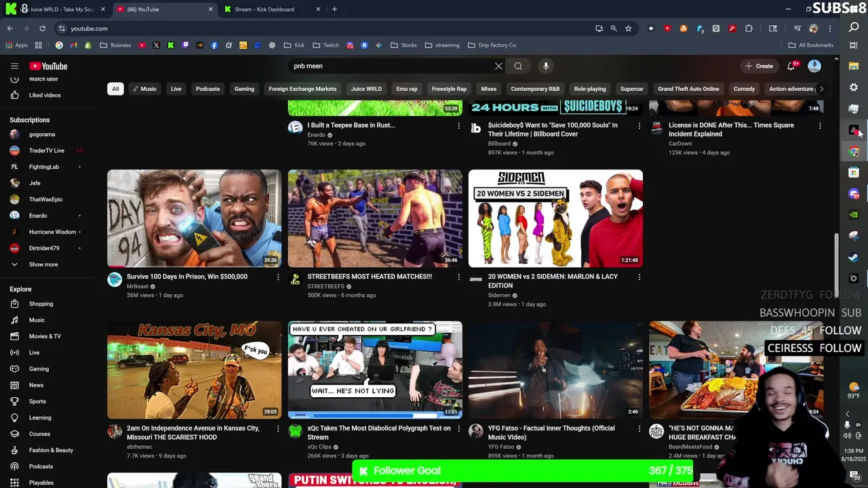Open the Stocks bookmarks folder

coord(403,45)
